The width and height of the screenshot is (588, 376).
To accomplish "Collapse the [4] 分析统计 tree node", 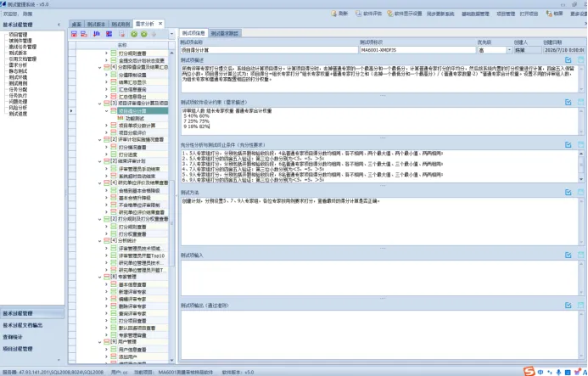I will tap(100, 241).
